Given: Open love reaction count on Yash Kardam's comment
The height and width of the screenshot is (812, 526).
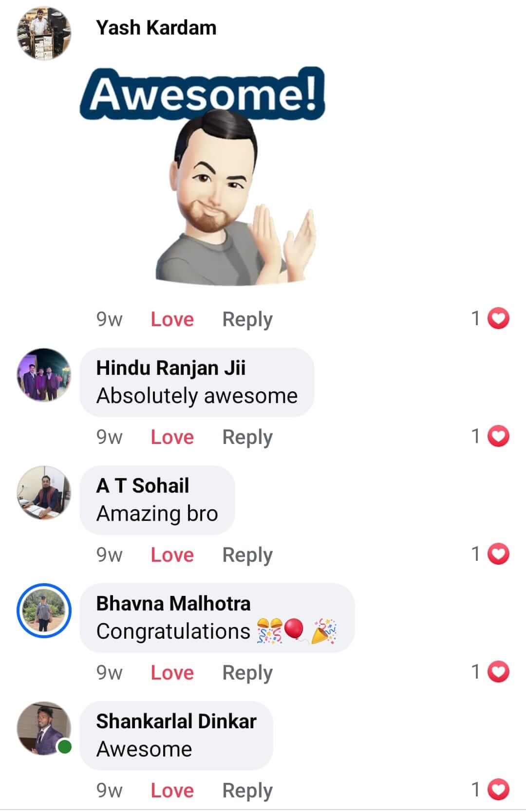Looking at the screenshot, I should [x=490, y=318].
